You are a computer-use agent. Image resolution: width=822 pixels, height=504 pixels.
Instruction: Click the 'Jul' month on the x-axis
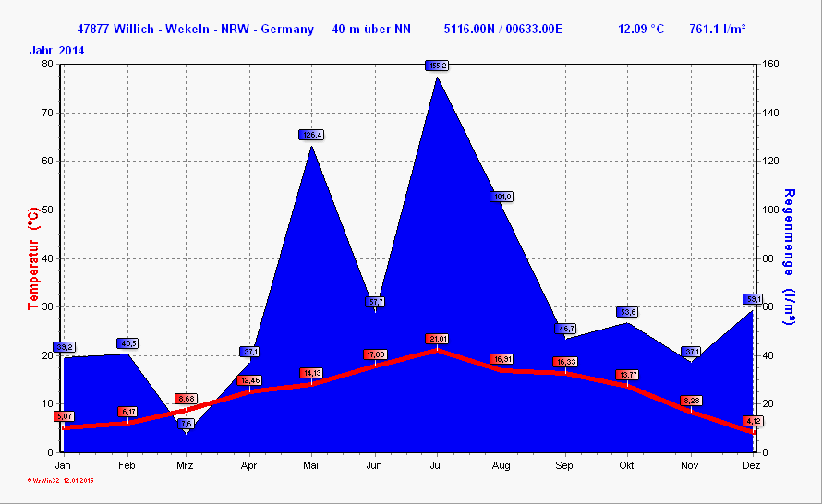[439, 466]
